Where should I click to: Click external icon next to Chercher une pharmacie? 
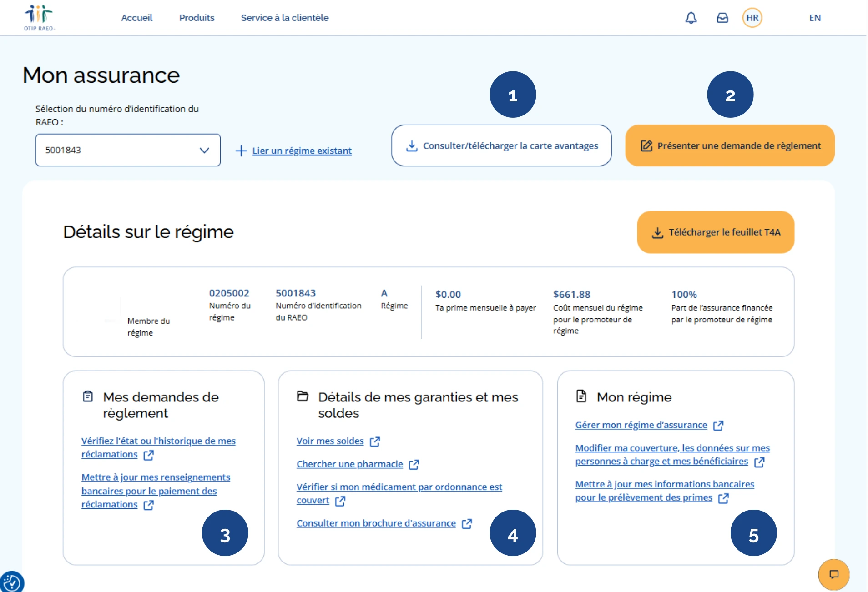pos(414,464)
